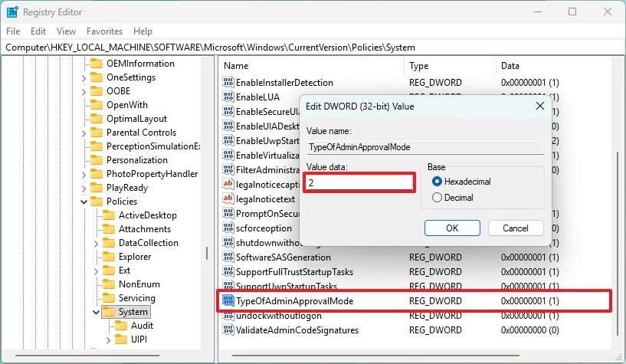Viewport: 626px width, 364px height.
Task: Click the tree pane vertical scrollbar thumb
Action: (x=207, y=254)
